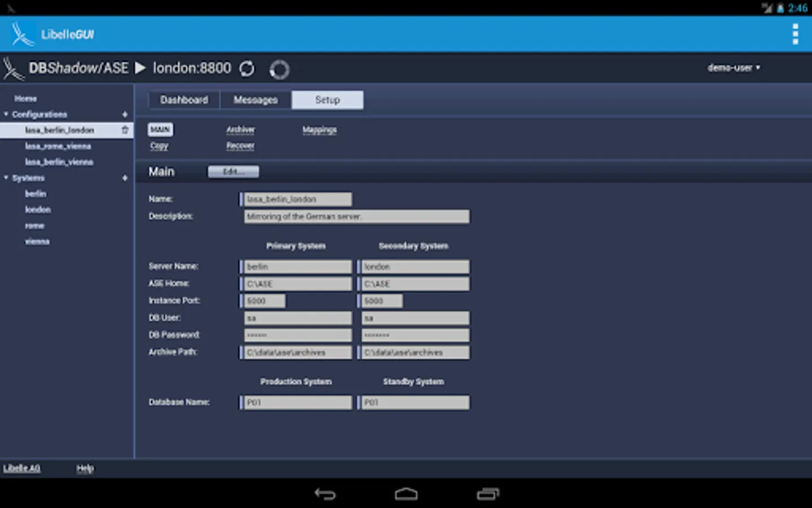
Task: Tap the battery icon in the status bar
Action: [x=780, y=8]
